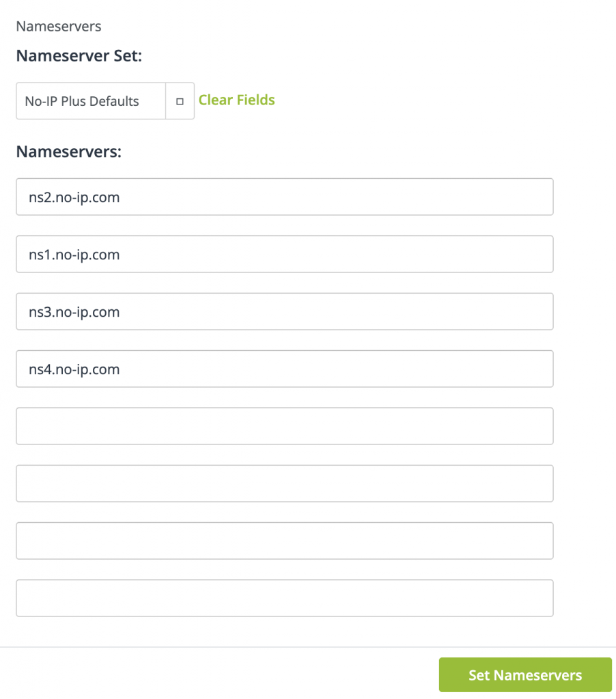Click inside the ns1.no-ip.com text box
The height and width of the screenshot is (699, 616).
pyautogui.click(x=284, y=254)
